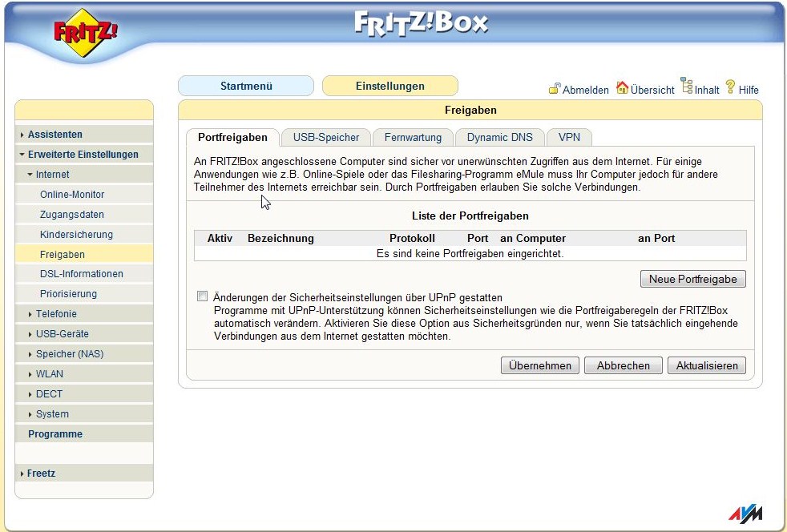Image resolution: width=787 pixels, height=532 pixels.
Task: Expand the System submenu arrow
Action: tap(30, 414)
